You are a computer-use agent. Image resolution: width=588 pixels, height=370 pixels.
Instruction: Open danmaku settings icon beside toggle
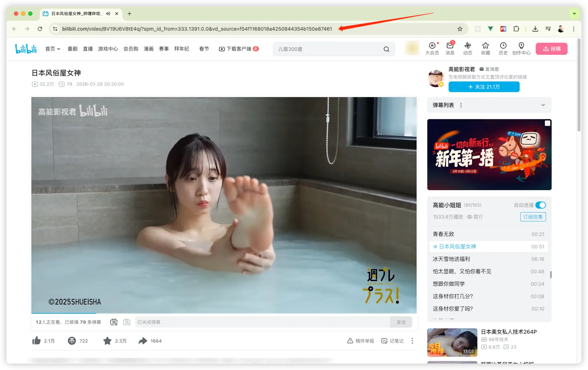click(127, 322)
